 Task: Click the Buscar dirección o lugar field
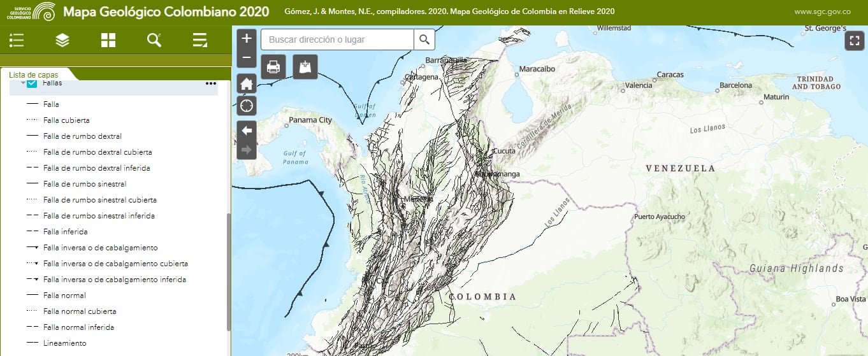point(337,39)
